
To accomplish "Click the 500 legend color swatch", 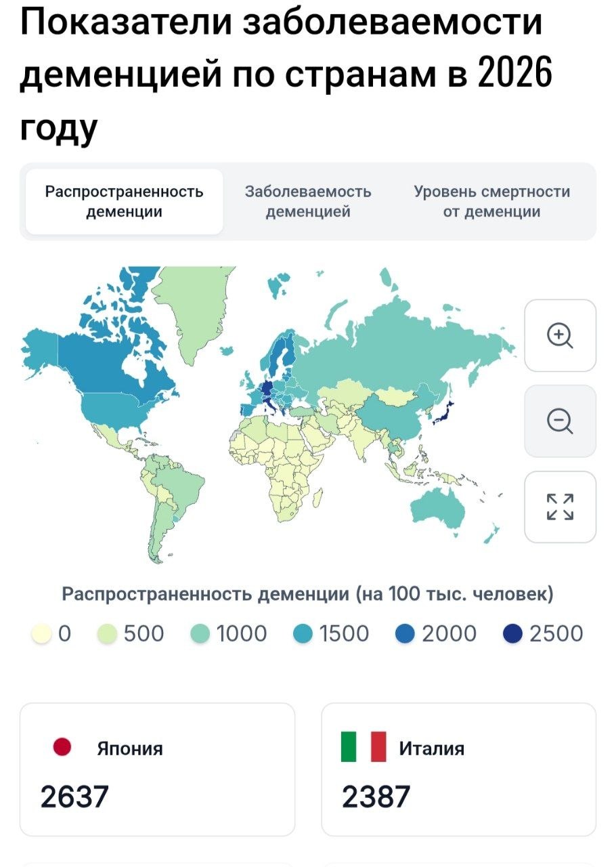I will point(108,635).
